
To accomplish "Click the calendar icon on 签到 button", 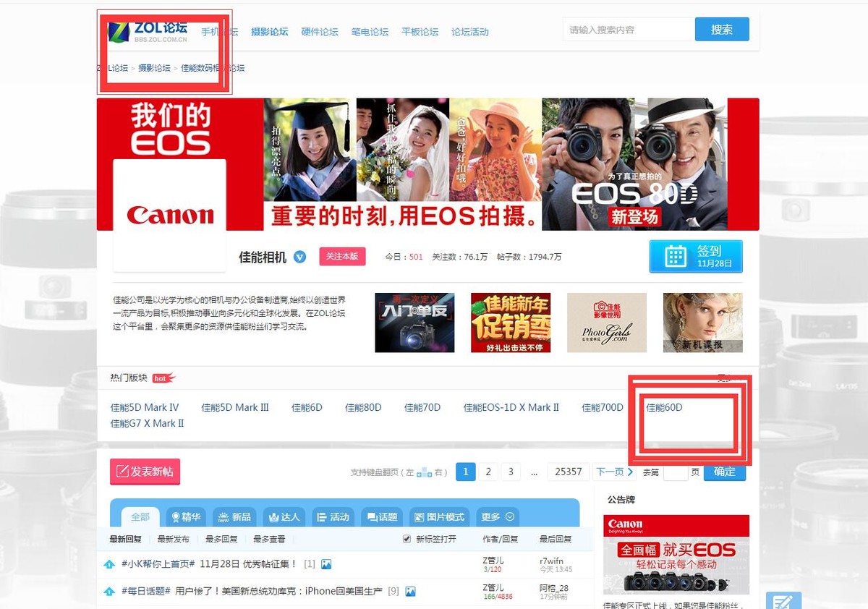I will tap(675, 257).
